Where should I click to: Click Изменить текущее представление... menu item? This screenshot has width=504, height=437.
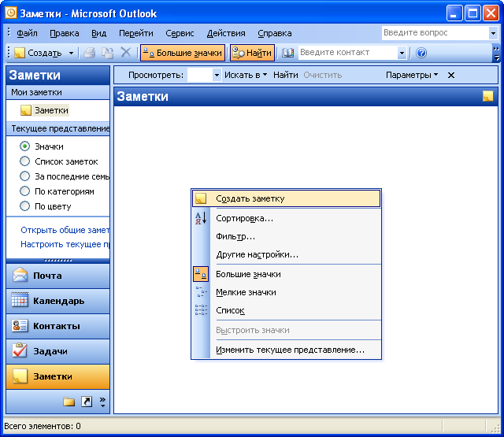pyautogui.click(x=287, y=350)
